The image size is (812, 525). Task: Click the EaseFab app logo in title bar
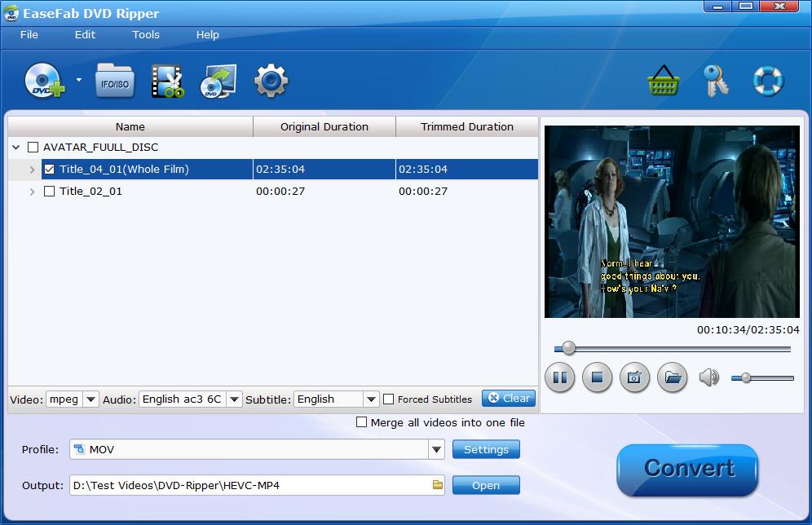coord(11,13)
